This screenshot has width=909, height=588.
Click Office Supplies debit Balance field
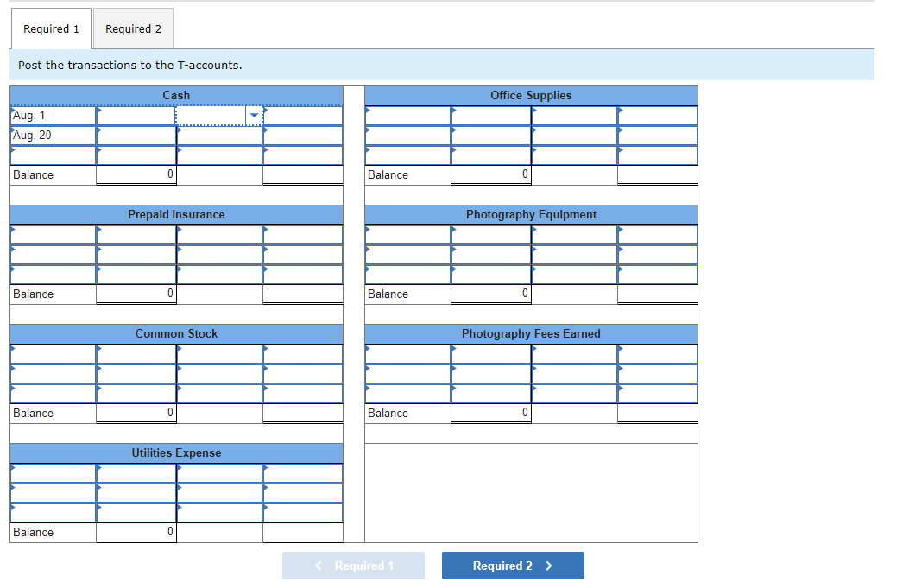pos(491,174)
